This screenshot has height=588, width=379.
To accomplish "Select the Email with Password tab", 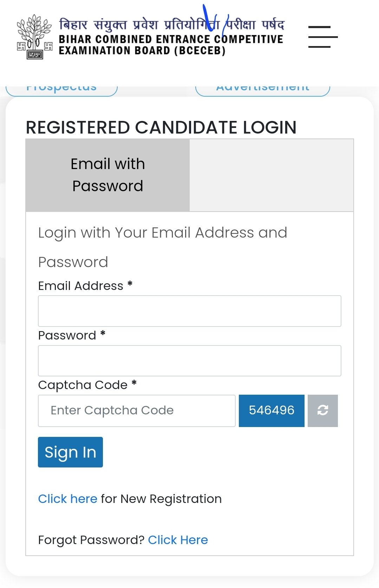I will (x=107, y=175).
